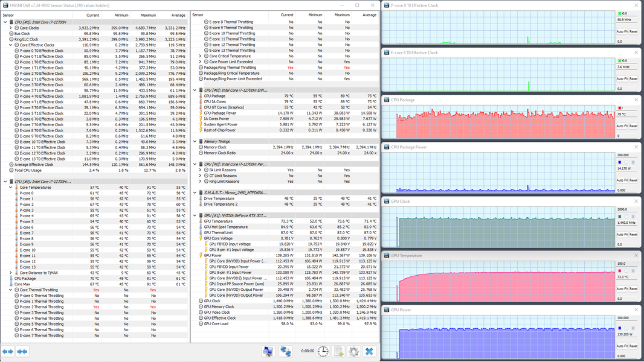Start logging with the sheet-plus icon
The height and width of the screenshot is (362, 644).
(x=339, y=351)
